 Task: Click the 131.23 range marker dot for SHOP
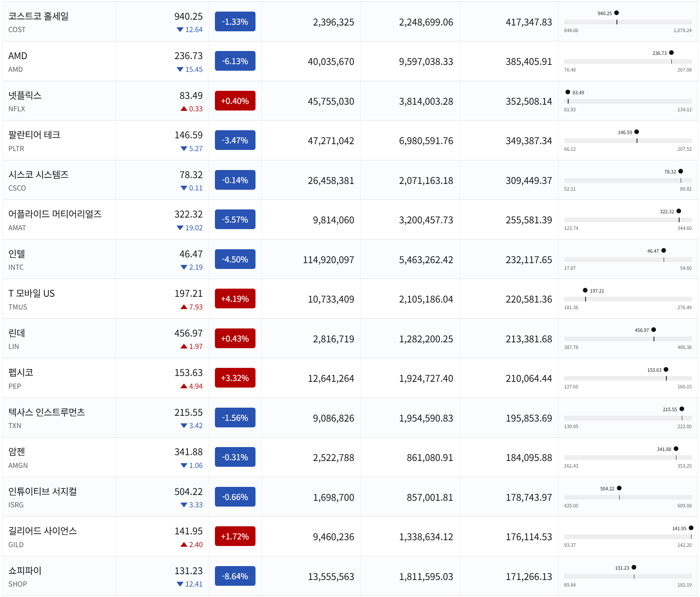(x=634, y=567)
